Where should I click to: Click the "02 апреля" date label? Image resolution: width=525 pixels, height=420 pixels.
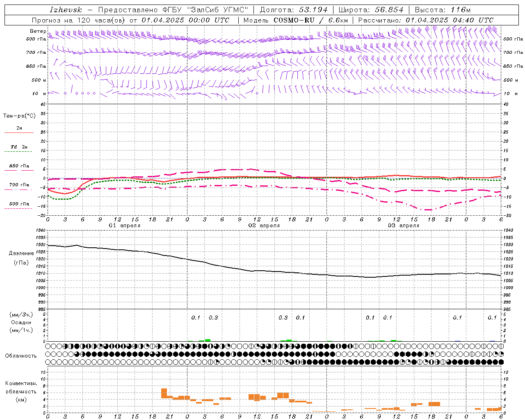264,226
